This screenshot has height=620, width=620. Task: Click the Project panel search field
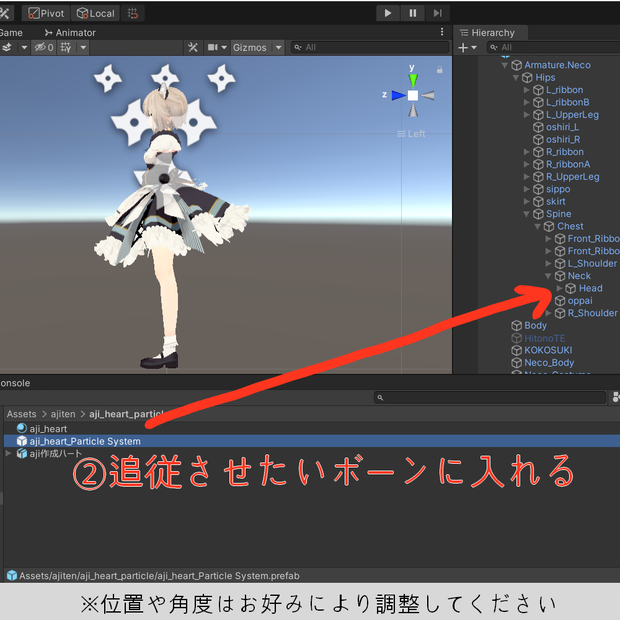pyautogui.click(x=490, y=397)
